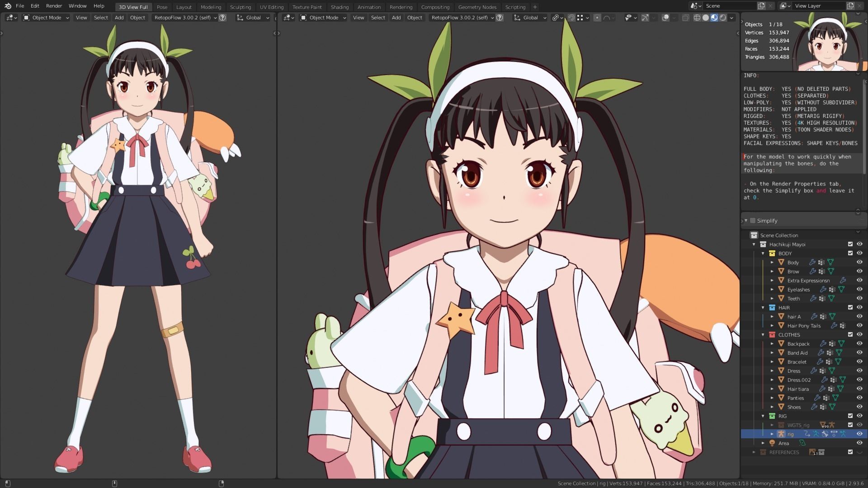Select the Extra Expressionsn object row
The height and width of the screenshot is (488, 868).
[804, 280]
